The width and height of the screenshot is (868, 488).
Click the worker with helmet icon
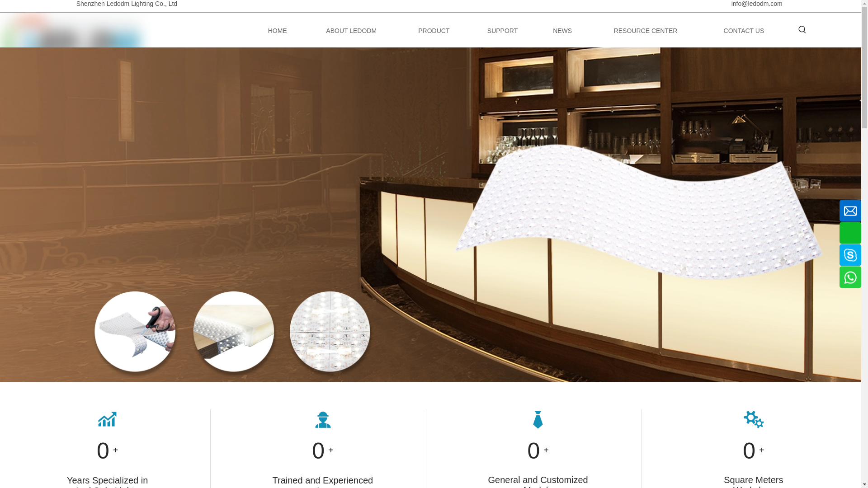[323, 420]
